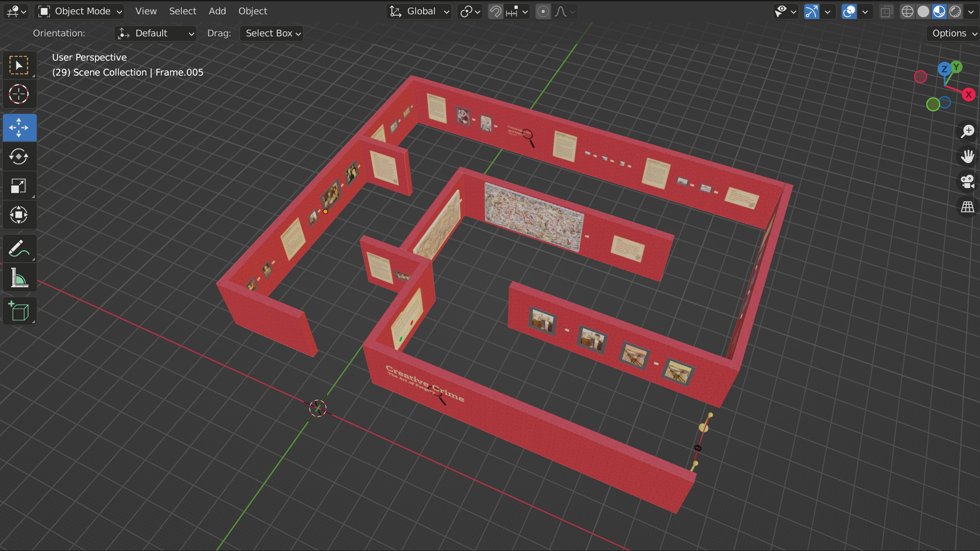Image resolution: width=980 pixels, height=551 pixels.
Task: Click the pan view hand icon
Action: (967, 156)
